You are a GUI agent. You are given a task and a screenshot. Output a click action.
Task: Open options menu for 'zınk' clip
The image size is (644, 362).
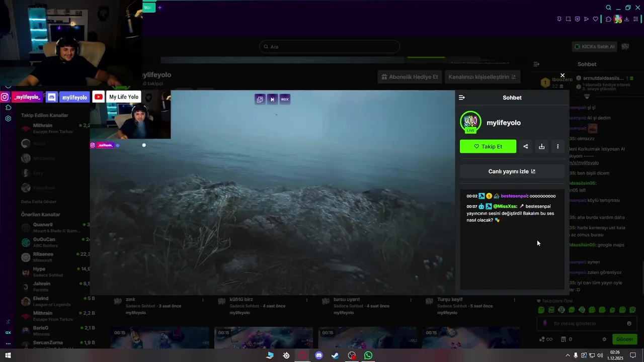point(203,300)
